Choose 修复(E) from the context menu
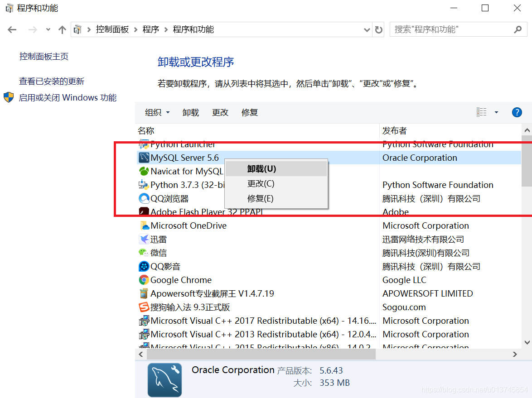 276,199
